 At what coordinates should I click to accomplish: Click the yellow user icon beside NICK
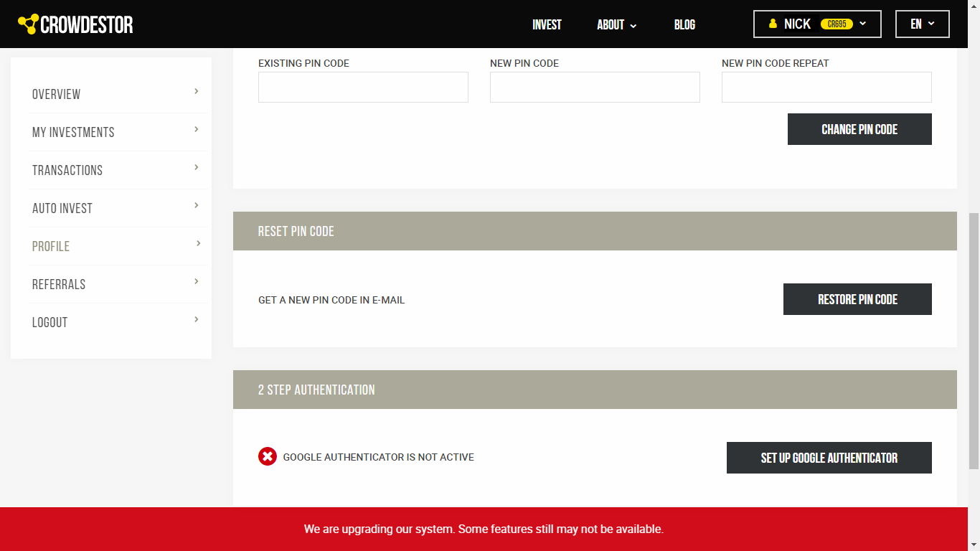coord(773,24)
